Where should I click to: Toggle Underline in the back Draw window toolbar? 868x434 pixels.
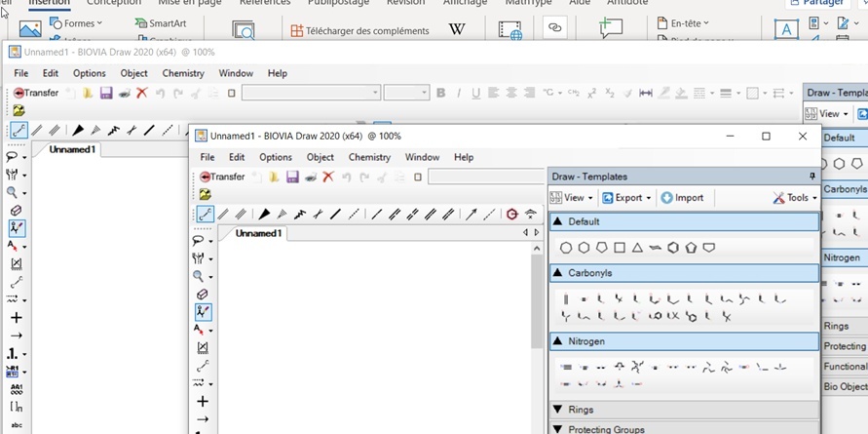point(476,93)
